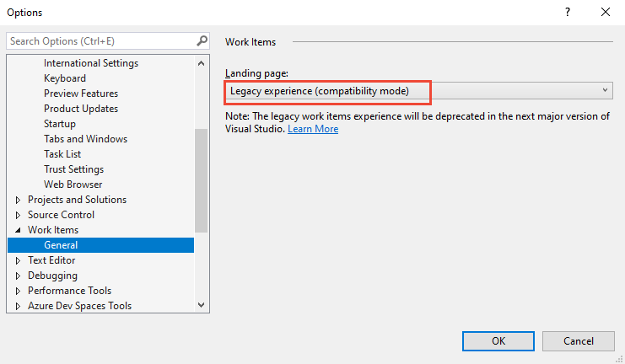Expand the Performance Tools node
Screen dimensions: 625x364
pos(19,291)
